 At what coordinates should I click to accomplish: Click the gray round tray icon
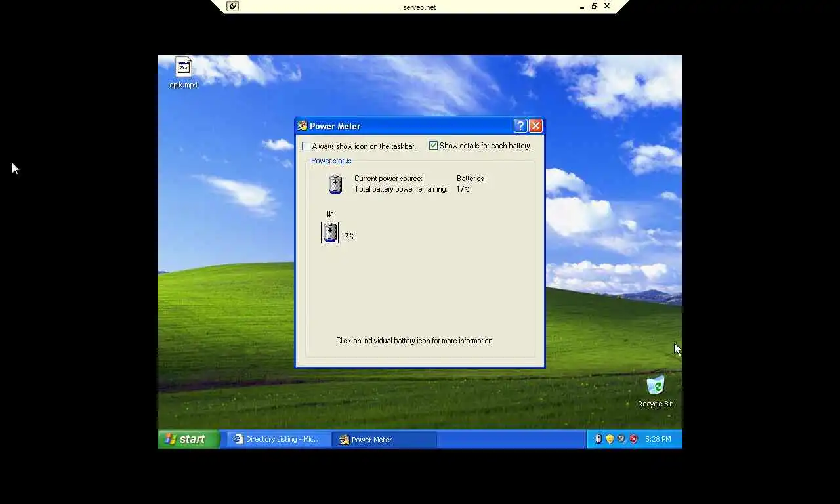[621, 439]
